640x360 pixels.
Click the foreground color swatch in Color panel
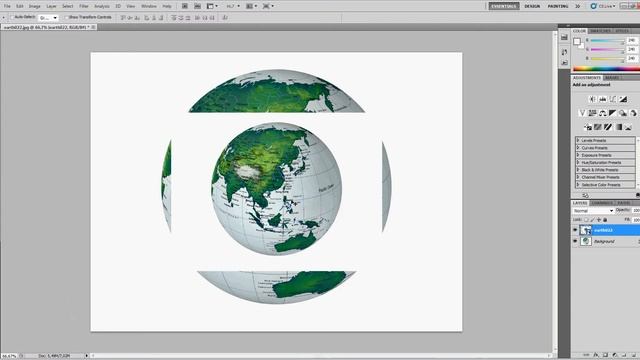[x=576, y=41]
